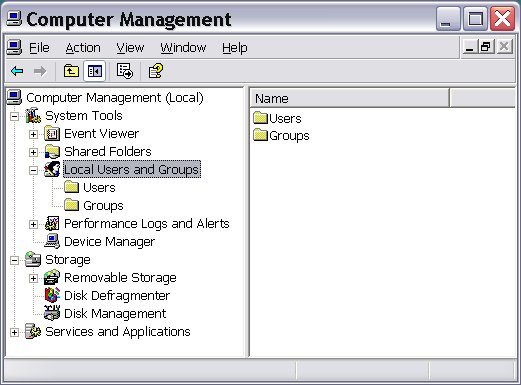Click the Export List toolbar icon
This screenshot has height=385, width=521.
coord(125,71)
